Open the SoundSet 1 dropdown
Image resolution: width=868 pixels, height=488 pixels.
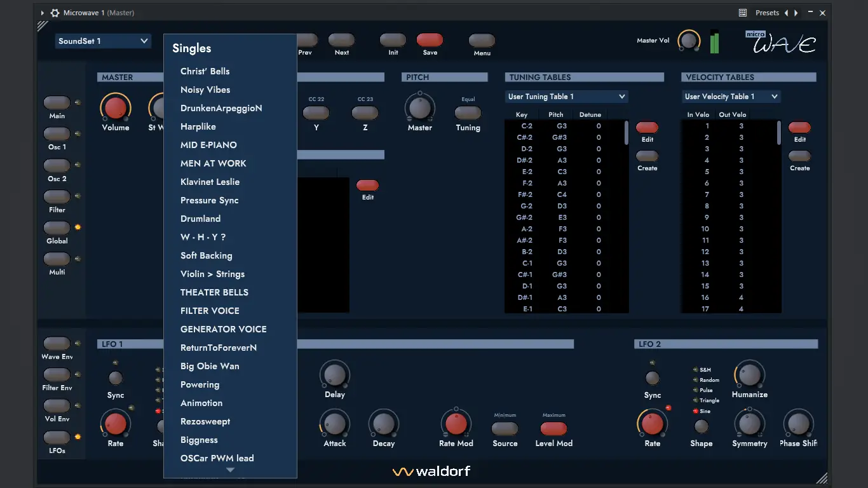[103, 41]
